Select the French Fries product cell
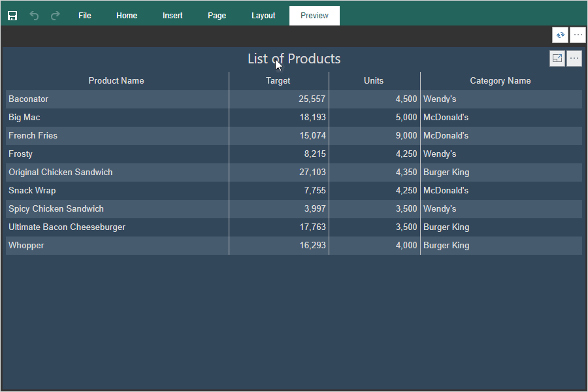 tap(118, 135)
